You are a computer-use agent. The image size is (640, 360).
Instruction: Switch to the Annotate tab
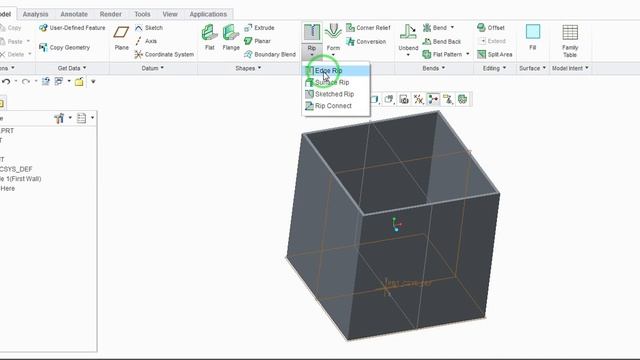point(74,14)
